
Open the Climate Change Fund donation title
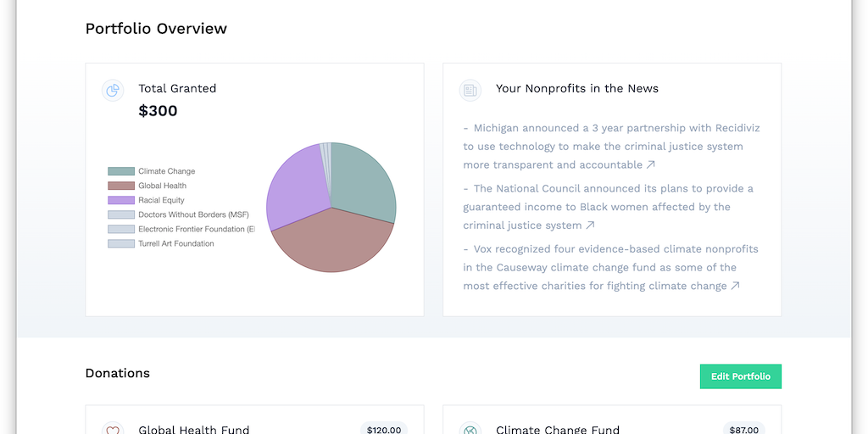click(558, 430)
